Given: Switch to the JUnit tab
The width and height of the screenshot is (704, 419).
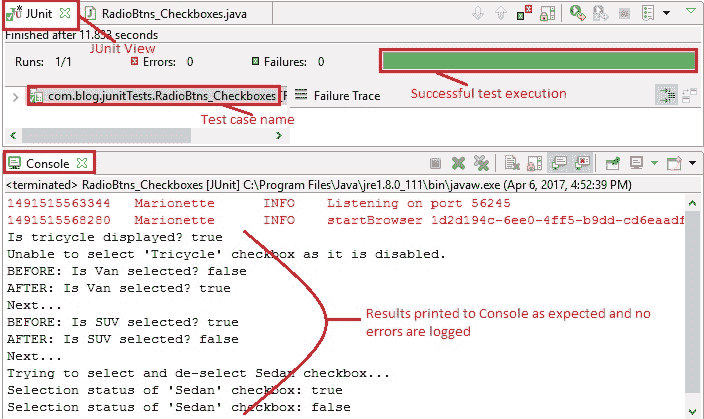Looking at the screenshot, I should point(39,14).
